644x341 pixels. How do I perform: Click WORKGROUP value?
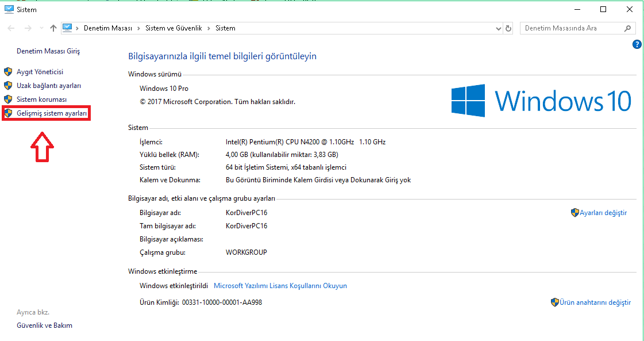point(246,252)
